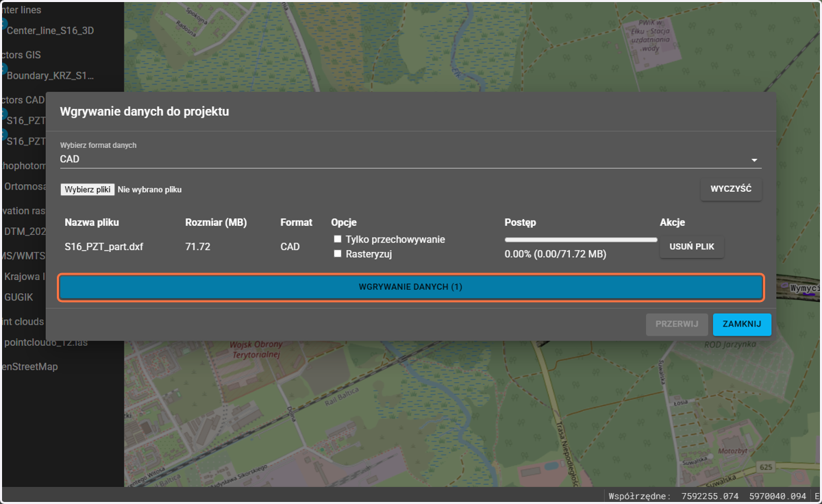Image resolution: width=822 pixels, height=504 pixels.
Task: Select the Boundary_KRZ_S1... layer in sidebar
Action: tap(50, 75)
